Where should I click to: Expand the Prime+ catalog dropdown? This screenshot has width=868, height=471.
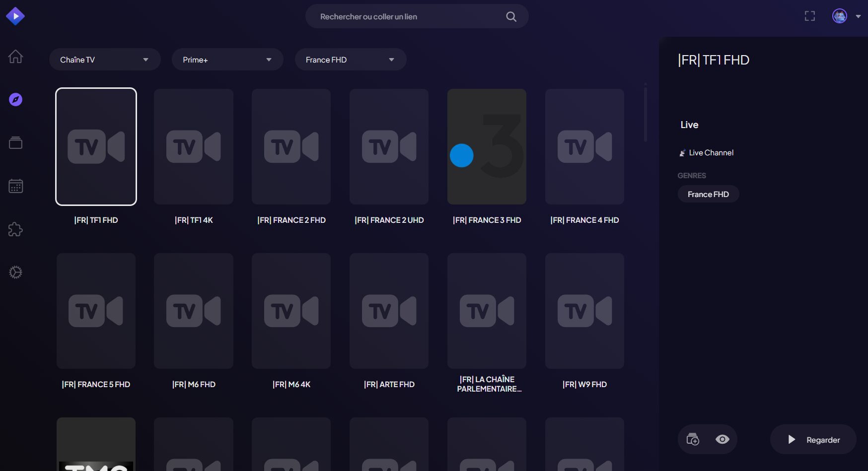tap(227, 60)
